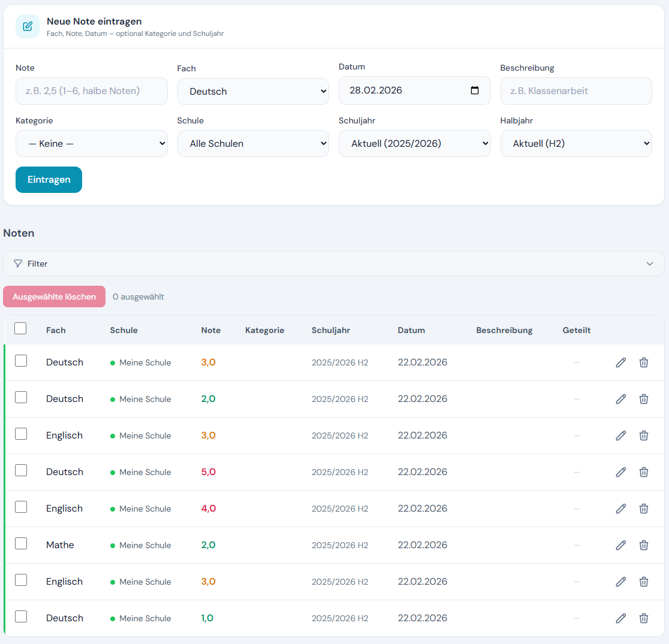
Task: Click the Note column header
Action: (x=210, y=330)
